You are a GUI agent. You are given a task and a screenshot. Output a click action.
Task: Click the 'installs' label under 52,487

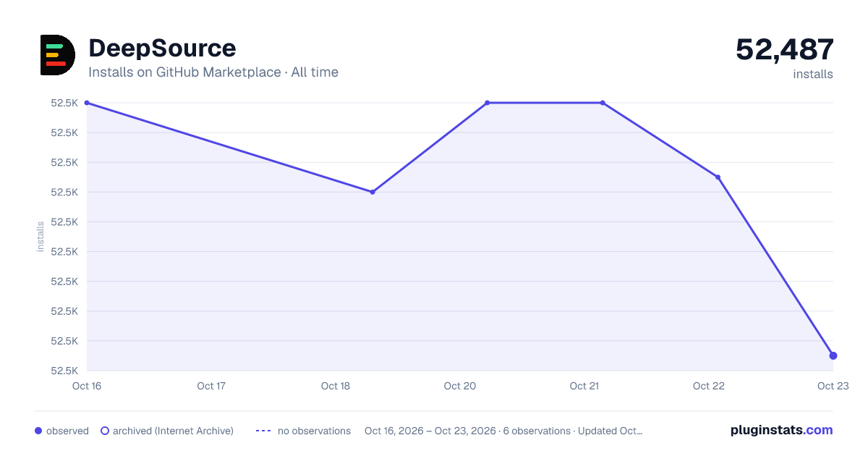pyautogui.click(x=813, y=74)
